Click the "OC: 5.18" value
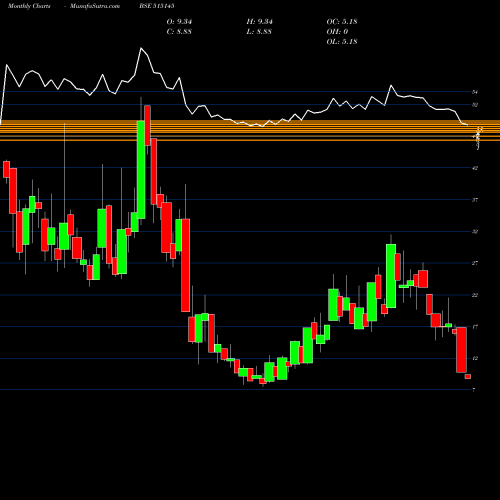The height and width of the screenshot is (500, 500). pos(342,22)
